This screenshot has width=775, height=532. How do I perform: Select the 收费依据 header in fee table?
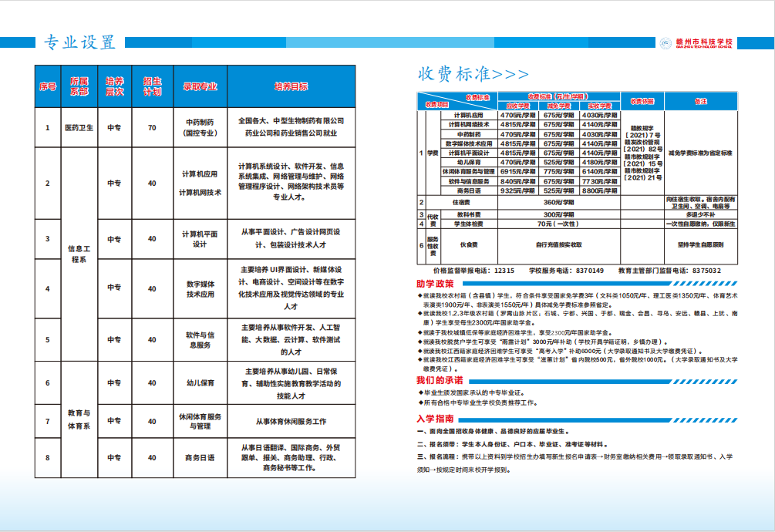(x=642, y=101)
